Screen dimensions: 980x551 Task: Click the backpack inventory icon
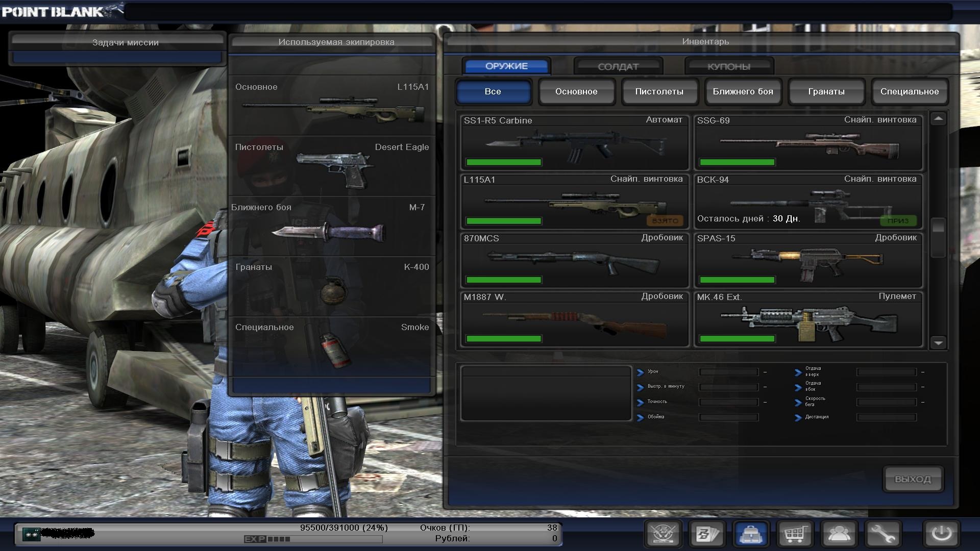751,534
